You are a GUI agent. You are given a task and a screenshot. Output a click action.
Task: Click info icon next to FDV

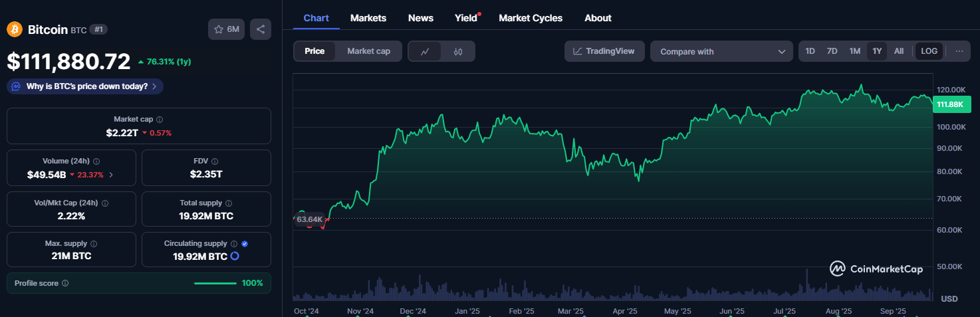pyautogui.click(x=215, y=161)
